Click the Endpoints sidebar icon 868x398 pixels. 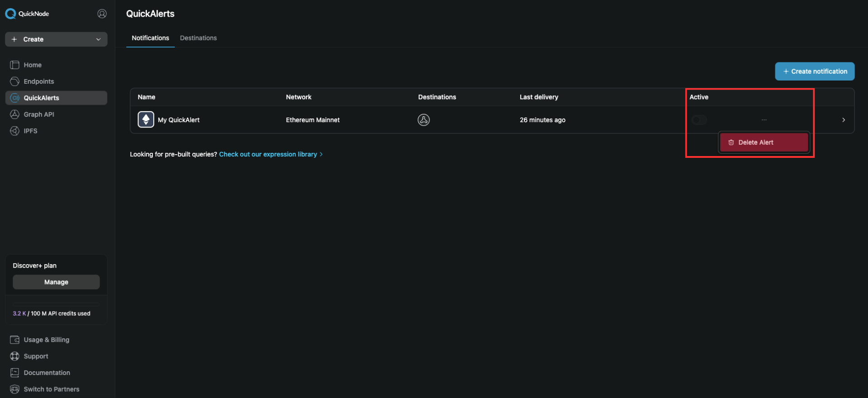[14, 81]
